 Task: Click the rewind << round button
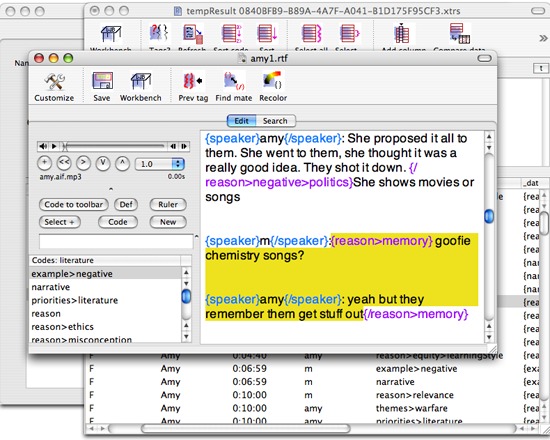(x=64, y=163)
